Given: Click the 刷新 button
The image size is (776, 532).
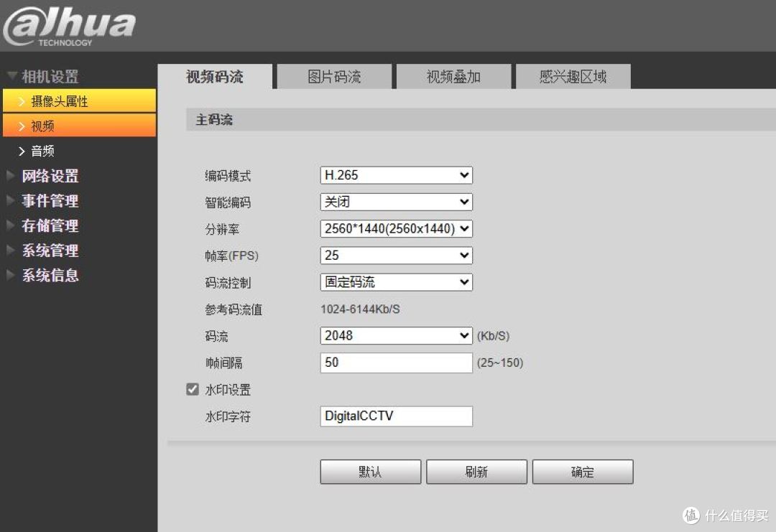Looking at the screenshot, I should pyautogui.click(x=476, y=472).
